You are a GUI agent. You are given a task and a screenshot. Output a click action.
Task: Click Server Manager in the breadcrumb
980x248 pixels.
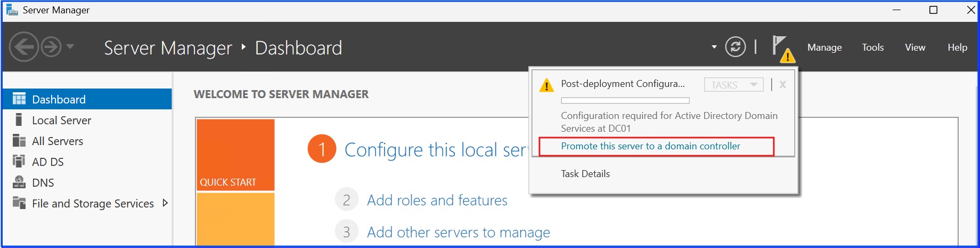click(168, 48)
